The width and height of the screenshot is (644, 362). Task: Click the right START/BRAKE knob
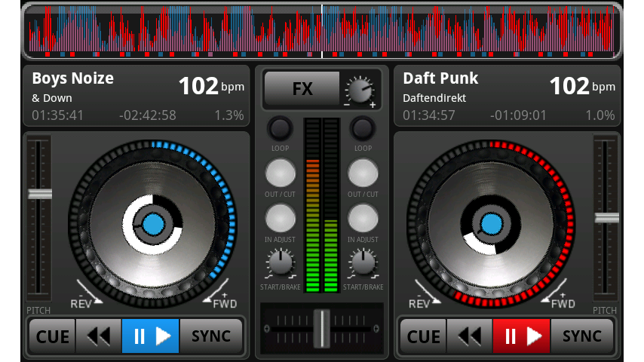click(363, 263)
